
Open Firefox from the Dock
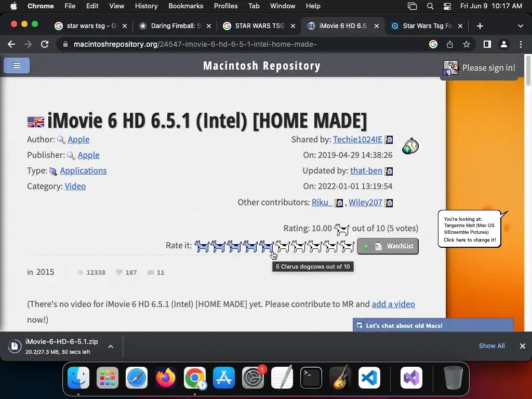(166, 378)
